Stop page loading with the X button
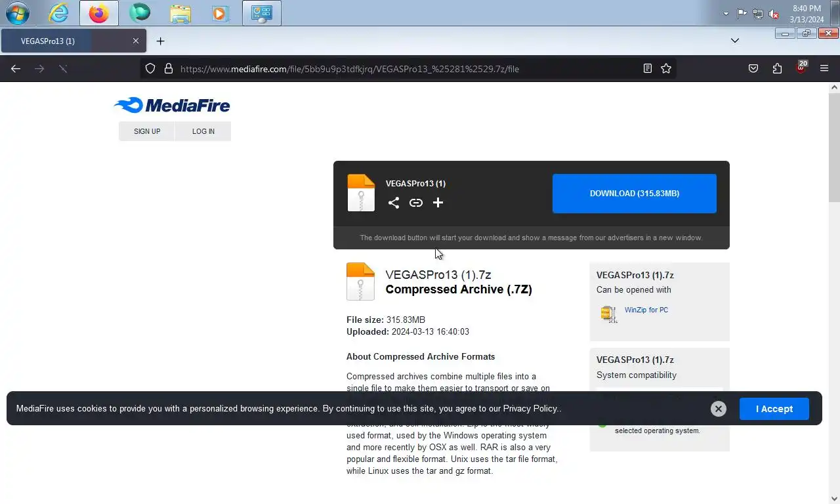 (x=63, y=68)
